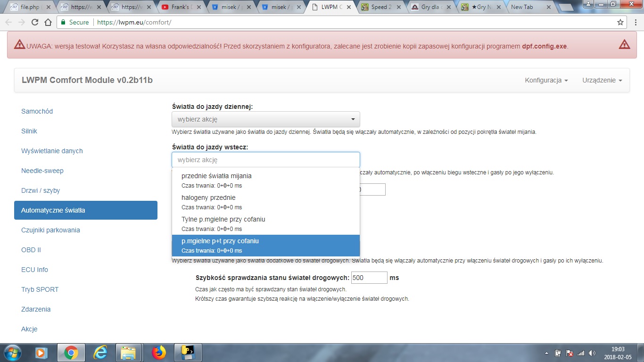Open Google Chrome from the taskbar
The image size is (644, 362).
point(71,353)
